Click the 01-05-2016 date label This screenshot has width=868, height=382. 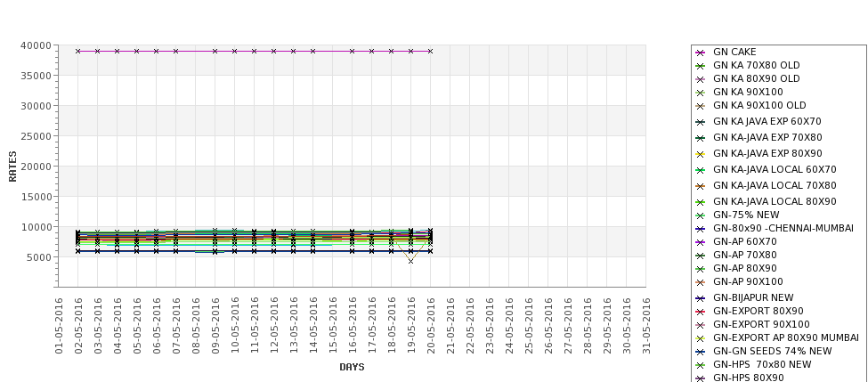pyautogui.click(x=59, y=326)
